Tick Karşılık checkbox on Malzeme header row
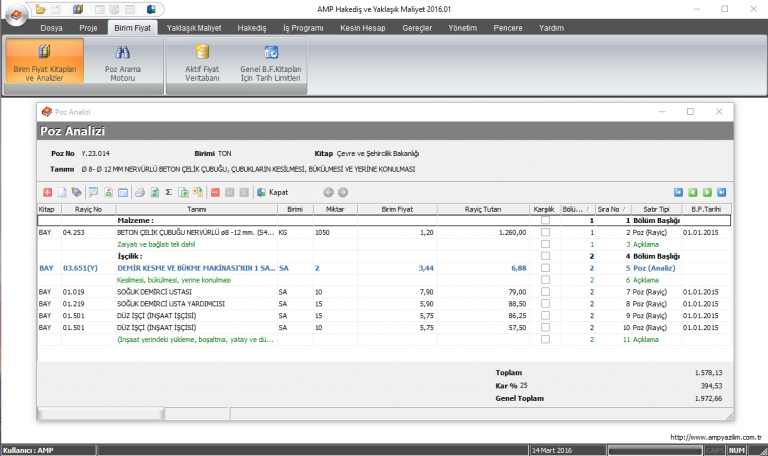This screenshot has height=456, width=768. [545, 220]
